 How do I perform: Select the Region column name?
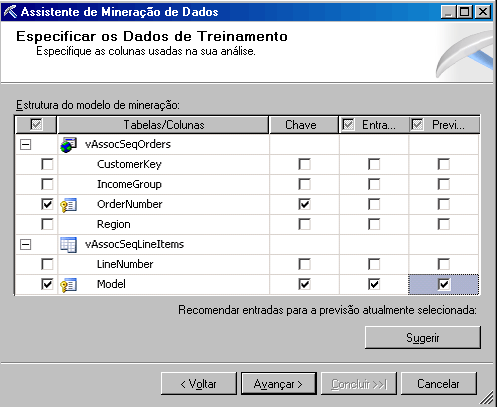point(114,225)
